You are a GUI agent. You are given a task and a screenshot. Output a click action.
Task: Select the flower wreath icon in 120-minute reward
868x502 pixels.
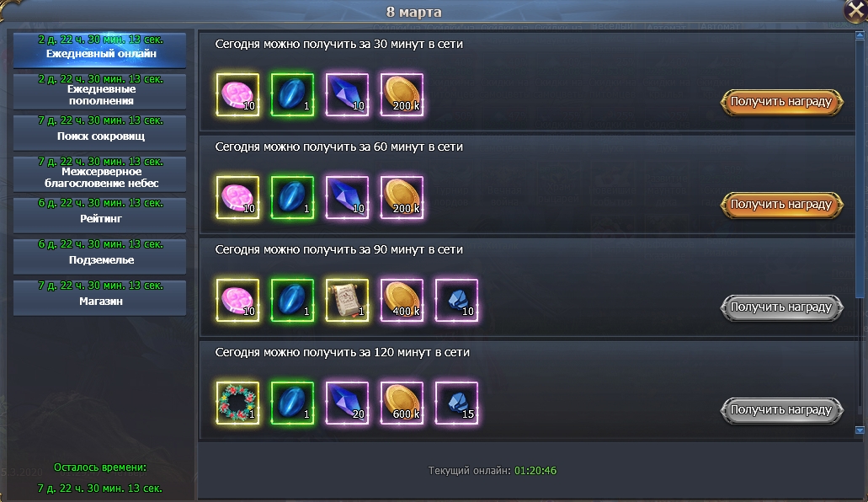coord(237,403)
